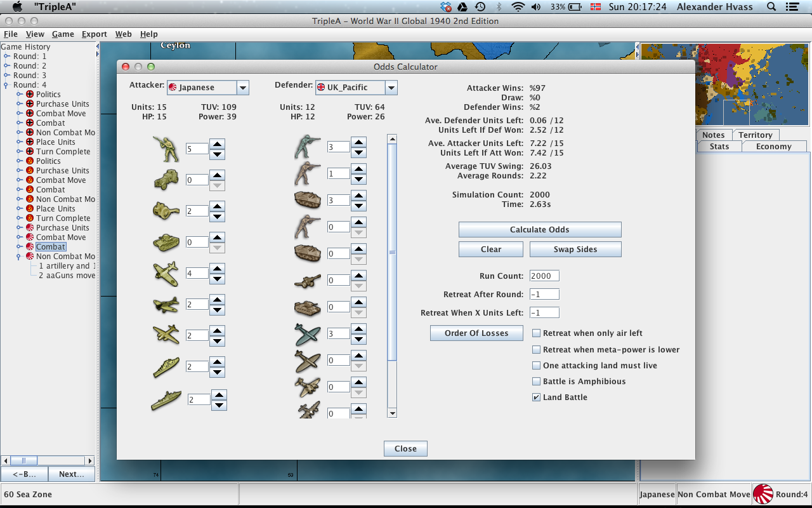Click the minimap thumbnail in main window
Viewport: 812px width, 508px height.
(726, 84)
